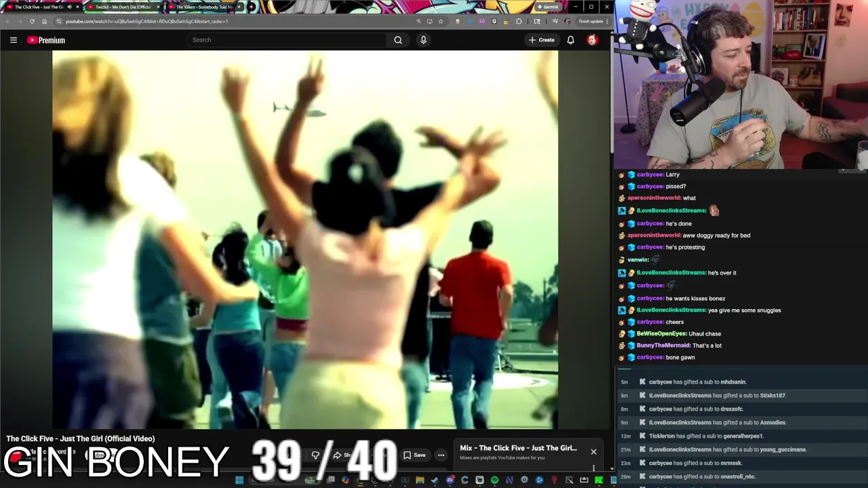
Task: Share the video with Share button
Action: 342,455
